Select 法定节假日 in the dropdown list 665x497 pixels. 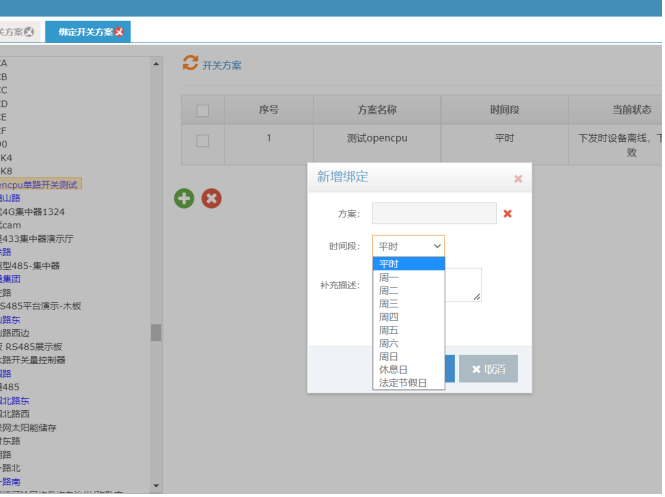coord(403,382)
